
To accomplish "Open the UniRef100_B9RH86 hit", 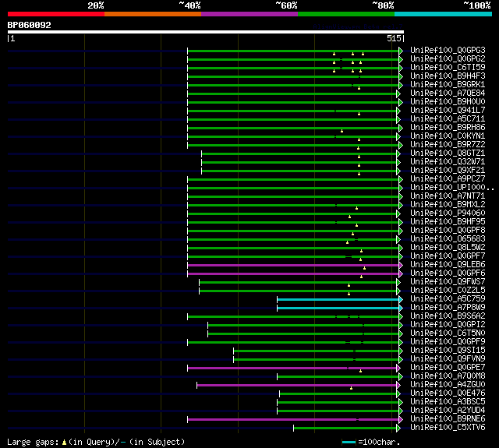I will tap(448, 128).
